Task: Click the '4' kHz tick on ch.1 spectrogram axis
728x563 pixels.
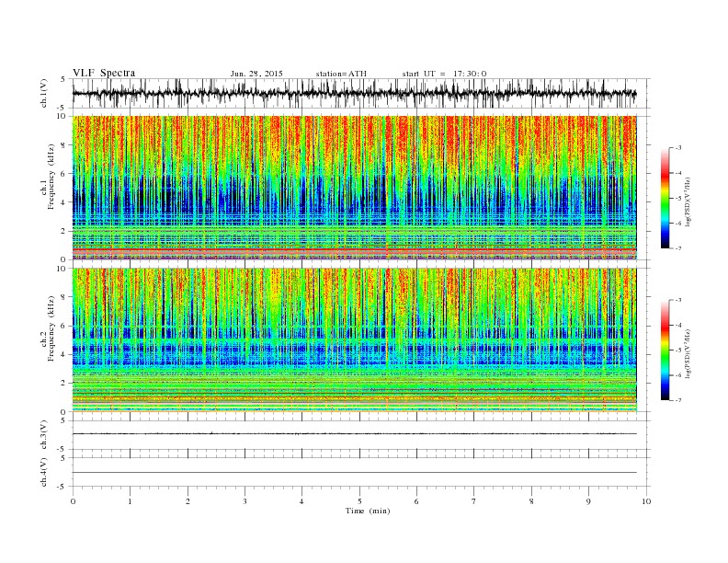Action: [63, 202]
